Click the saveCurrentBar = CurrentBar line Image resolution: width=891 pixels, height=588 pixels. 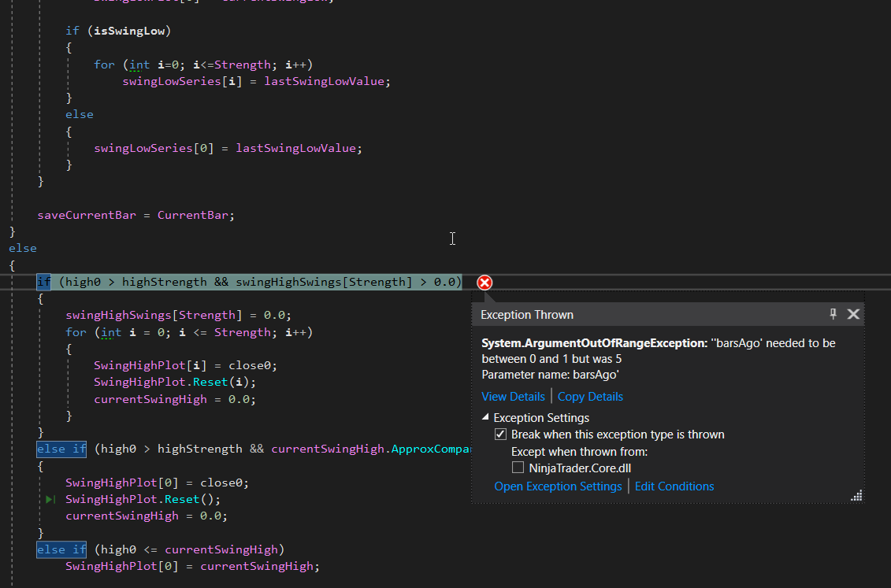[x=136, y=215]
